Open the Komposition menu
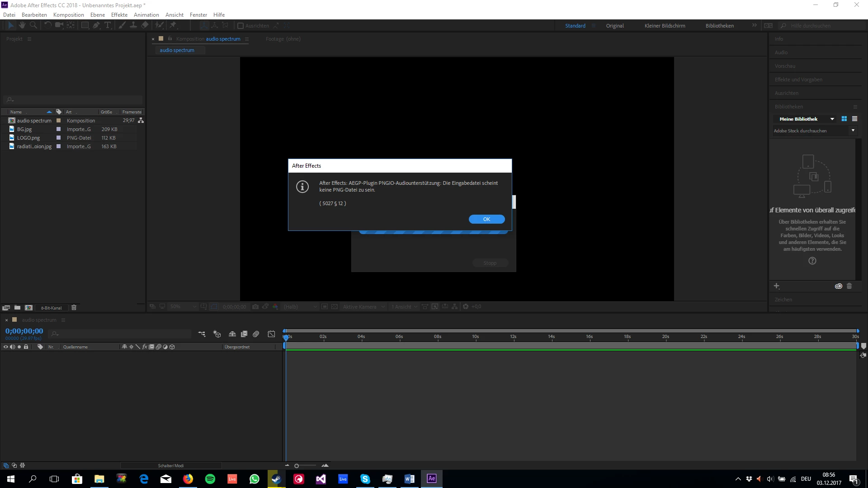This screenshot has height=488, width=868. [68, 15]
